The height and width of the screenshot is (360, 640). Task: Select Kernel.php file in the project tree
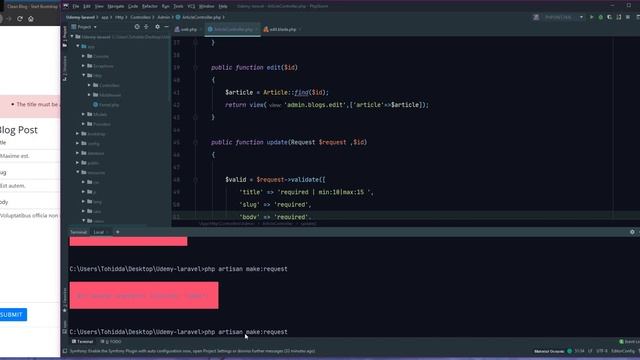[106, 105]
